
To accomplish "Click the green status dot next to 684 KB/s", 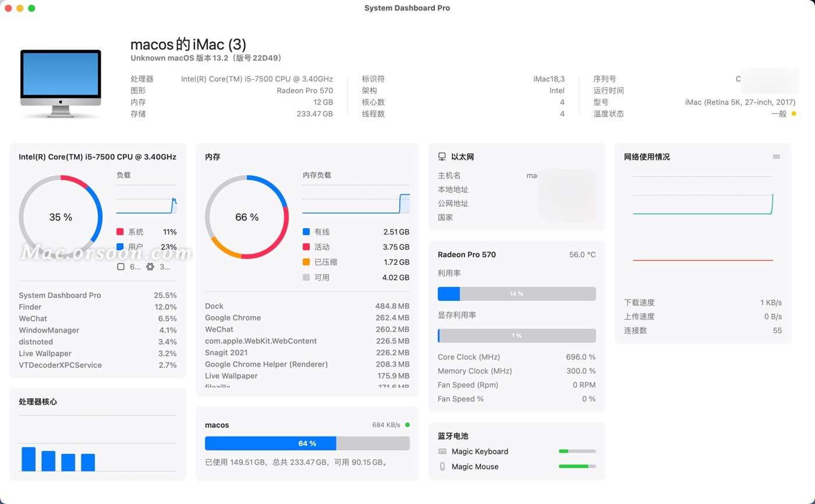I will pyautogui.click(x=408, y=425).
